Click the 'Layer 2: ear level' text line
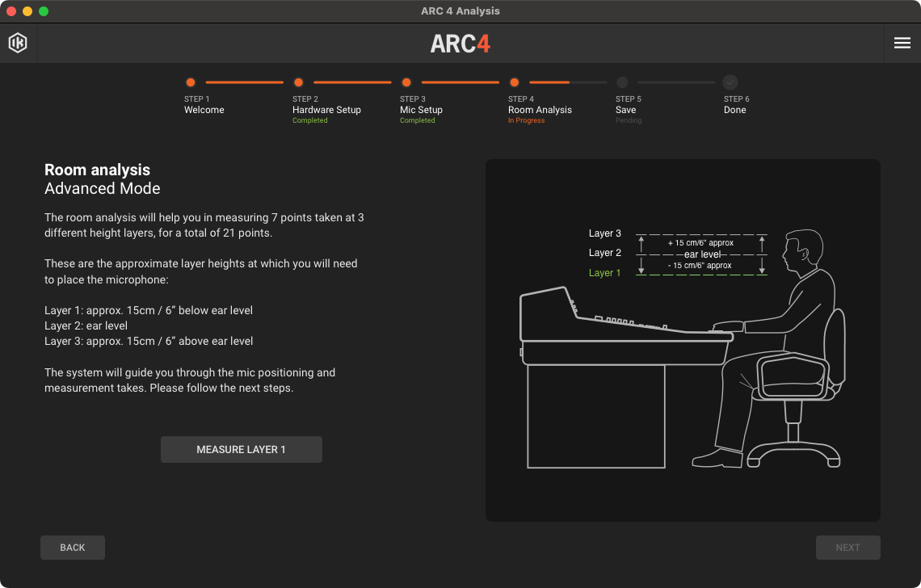The image size is (921, 588). pyautogui.click(x=86, y=325)
